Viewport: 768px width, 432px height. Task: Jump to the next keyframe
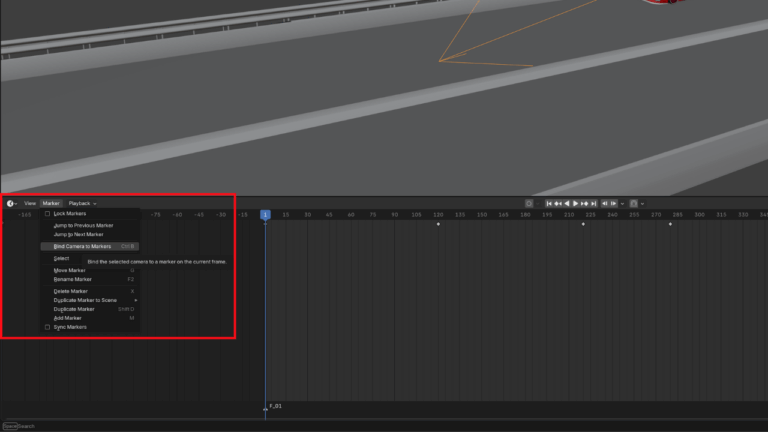click(584, 203)
